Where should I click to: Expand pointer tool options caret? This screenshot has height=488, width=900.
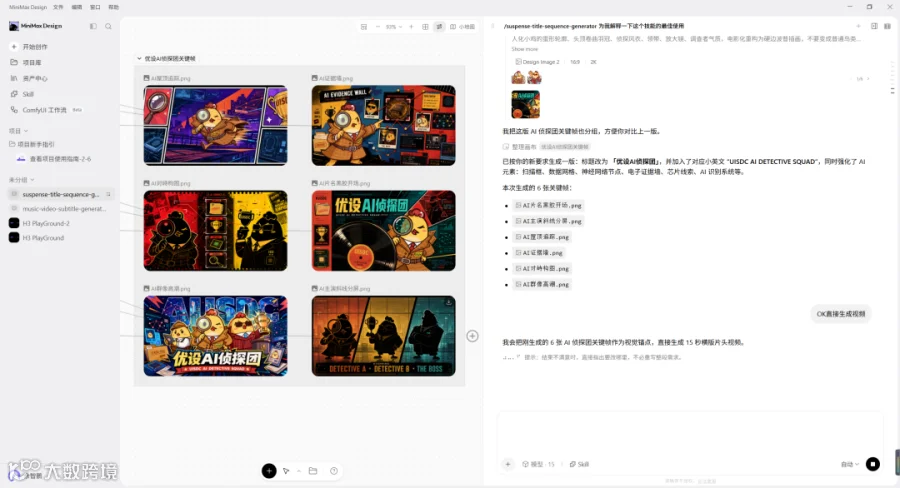[x=298, y=471]
